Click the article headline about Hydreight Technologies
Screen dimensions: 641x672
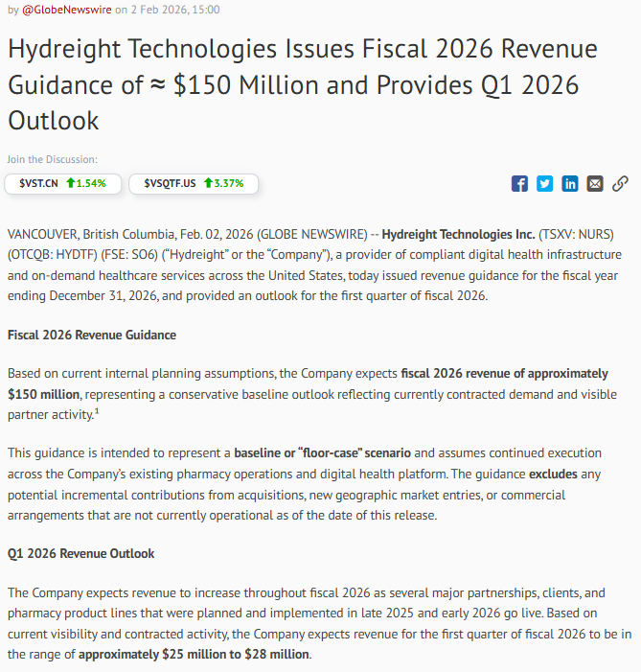click(303, 84)
